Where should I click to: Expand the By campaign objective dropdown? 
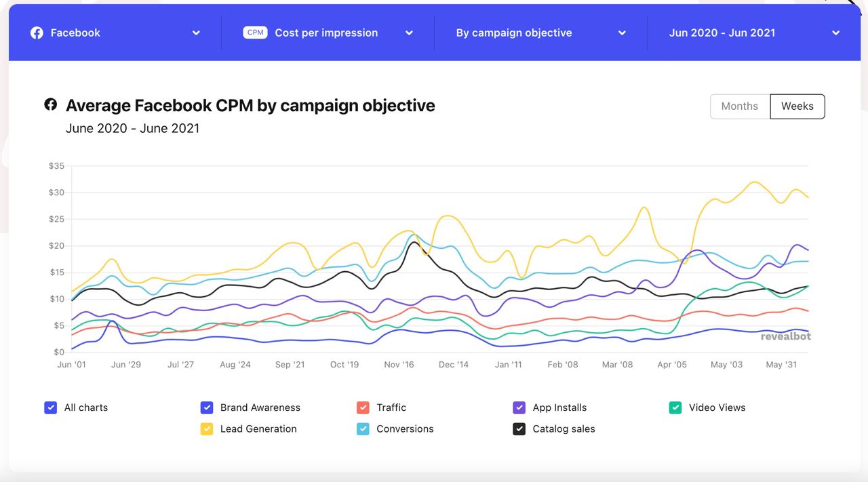pos(622,33)
